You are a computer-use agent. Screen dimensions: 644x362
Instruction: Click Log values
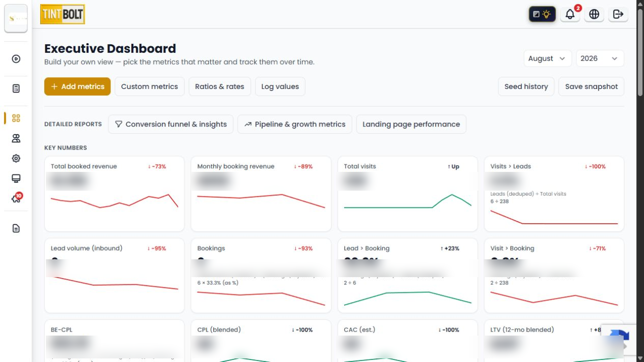pos(280,86)
